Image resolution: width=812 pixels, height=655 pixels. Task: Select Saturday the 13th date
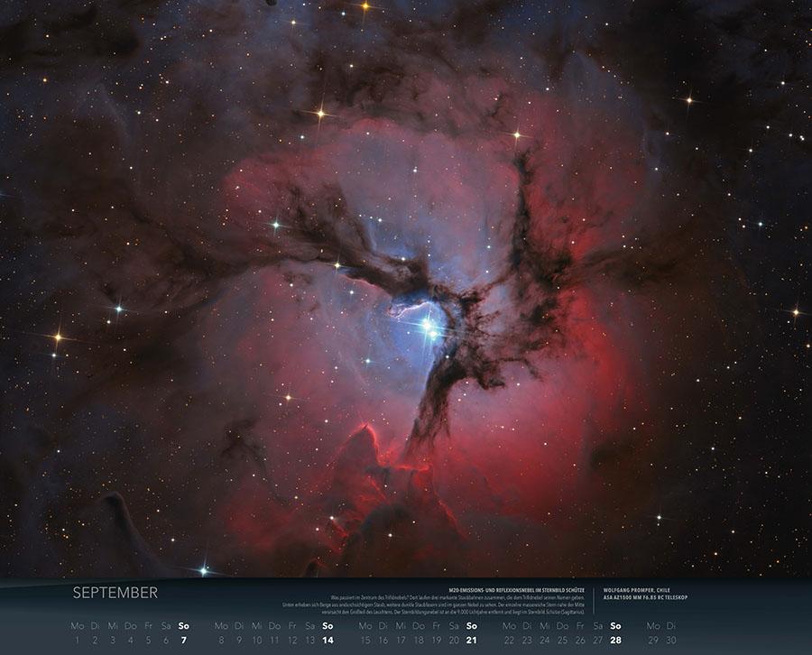pos(309,640)
